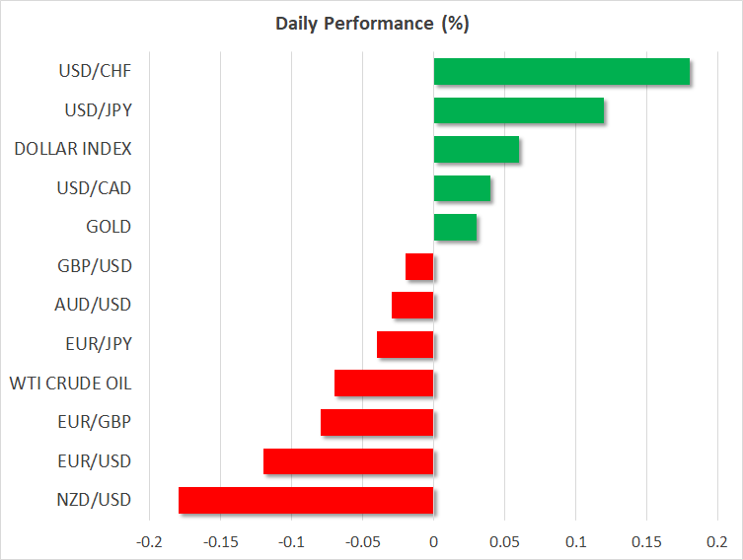Viewport: 743px width, 560px height.
Task: Click the -0.2 axis tick label
Action: [x=149, y=543]
